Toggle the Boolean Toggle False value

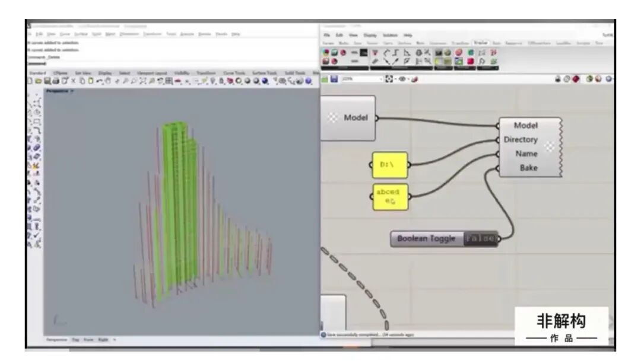481,238
